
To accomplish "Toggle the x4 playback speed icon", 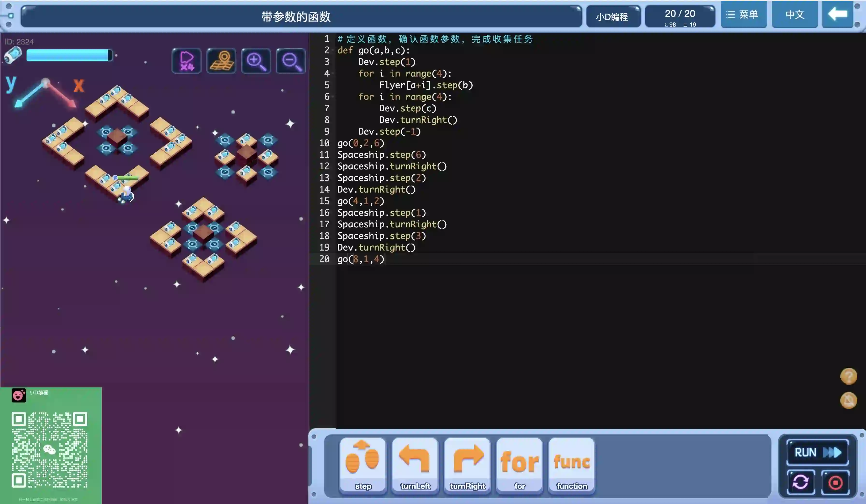I will 187,61.
